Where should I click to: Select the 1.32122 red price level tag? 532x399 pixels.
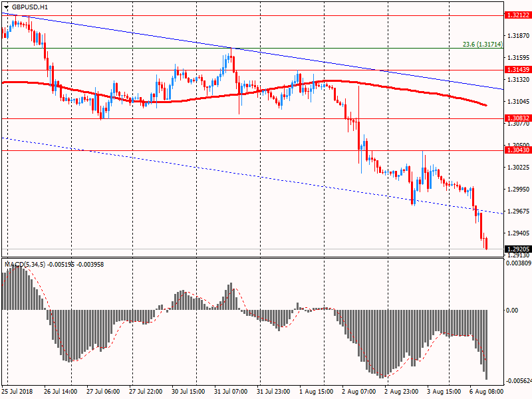point(517,15)
